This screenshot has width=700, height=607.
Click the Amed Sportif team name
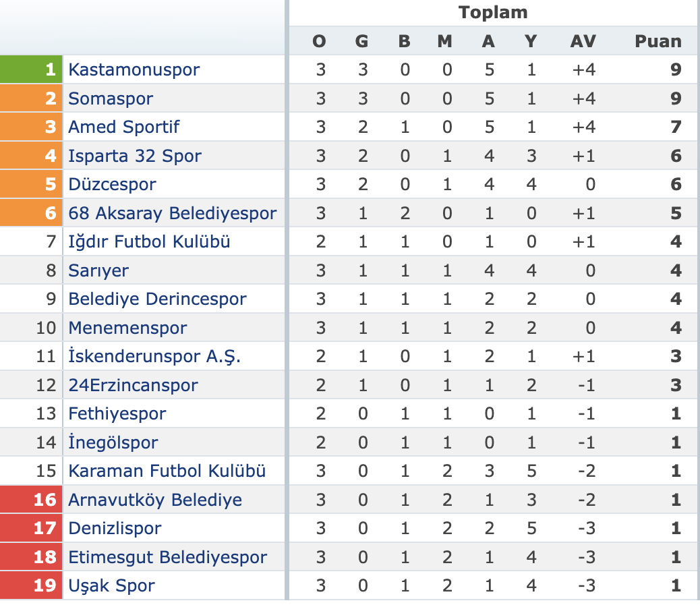[123, 127]
